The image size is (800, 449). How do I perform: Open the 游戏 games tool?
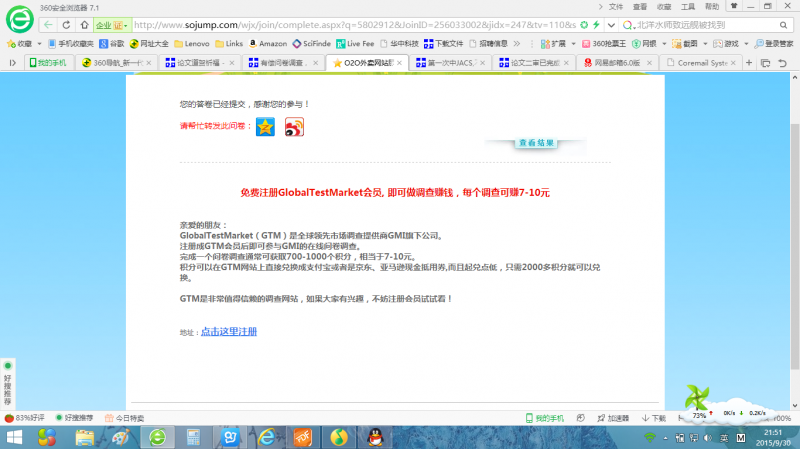[x=726, y=44]
